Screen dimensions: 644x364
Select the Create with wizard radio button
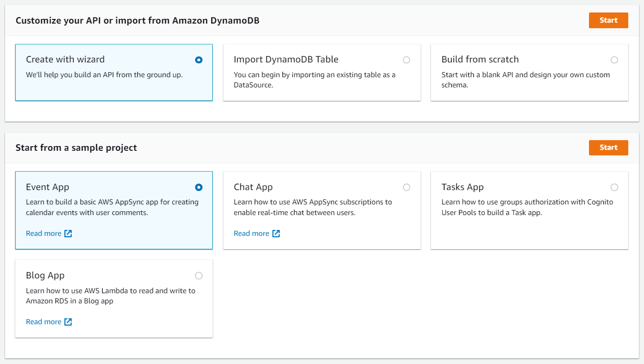tap(199, 60)
